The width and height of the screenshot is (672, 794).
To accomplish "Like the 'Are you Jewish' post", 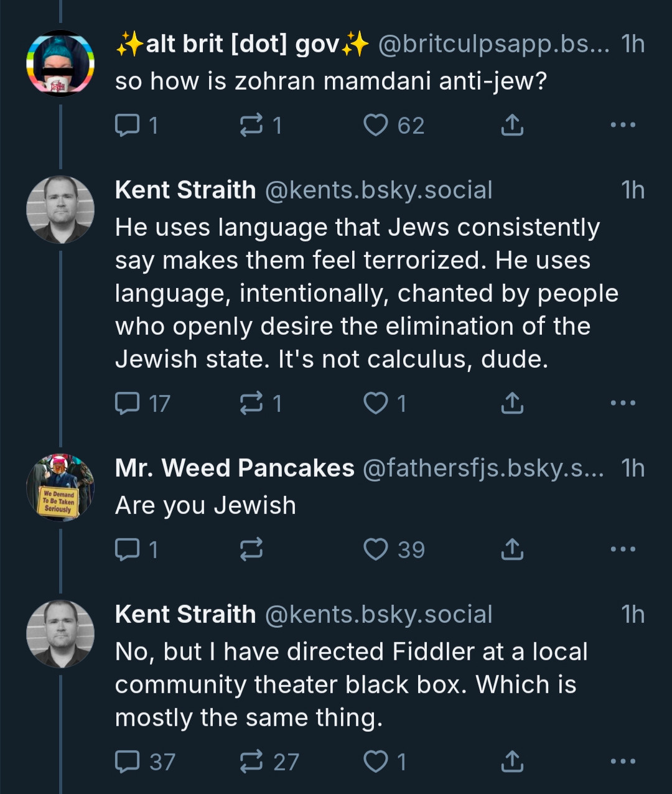I will (394, 549).
